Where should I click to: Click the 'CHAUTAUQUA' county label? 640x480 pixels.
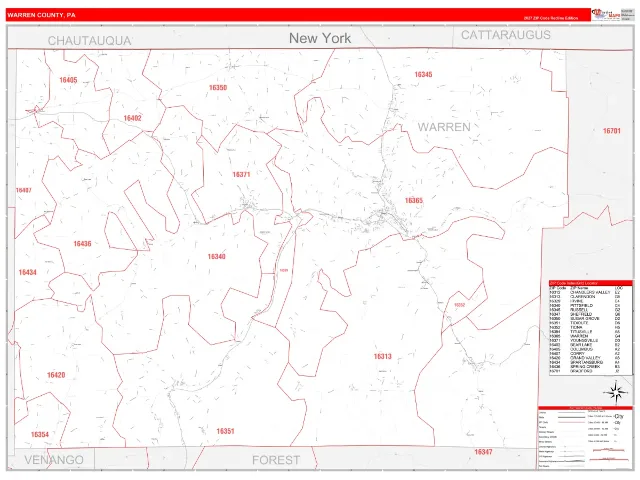(x=89, y=41)
